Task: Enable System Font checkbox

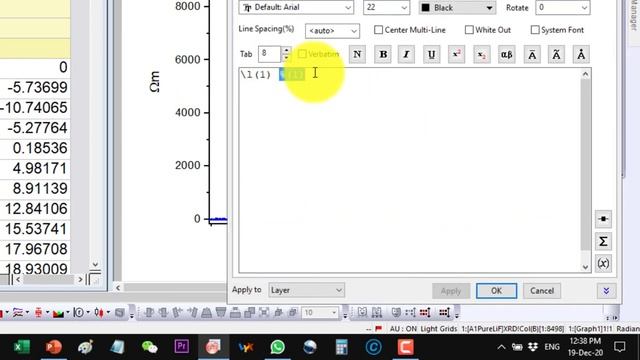Action: click(x=535, y=30)
